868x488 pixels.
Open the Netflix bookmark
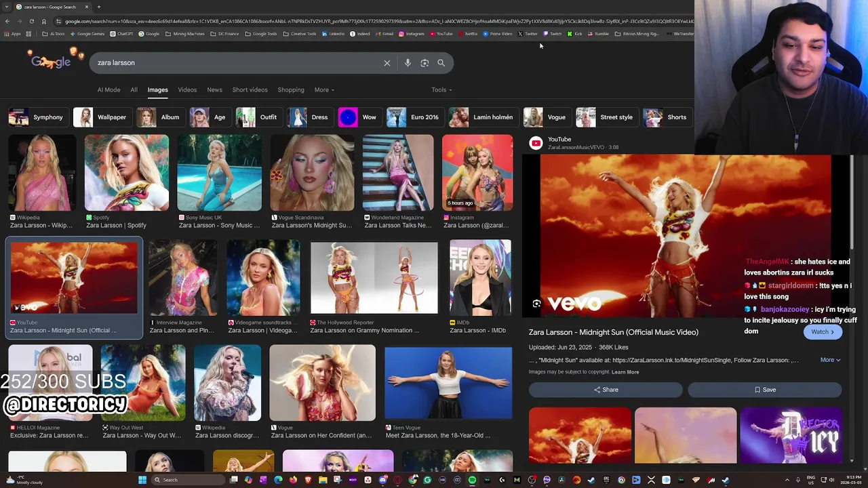(x=469, y=34)
